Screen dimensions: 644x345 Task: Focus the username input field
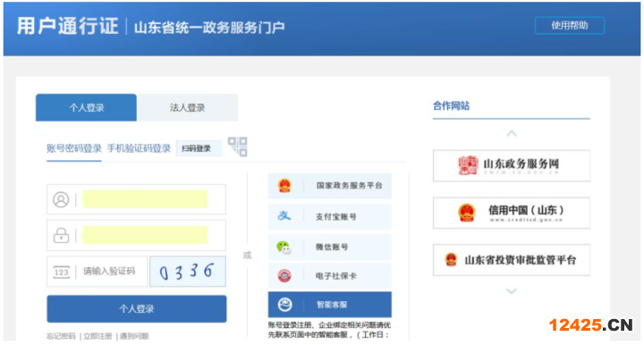pos(136,199)
